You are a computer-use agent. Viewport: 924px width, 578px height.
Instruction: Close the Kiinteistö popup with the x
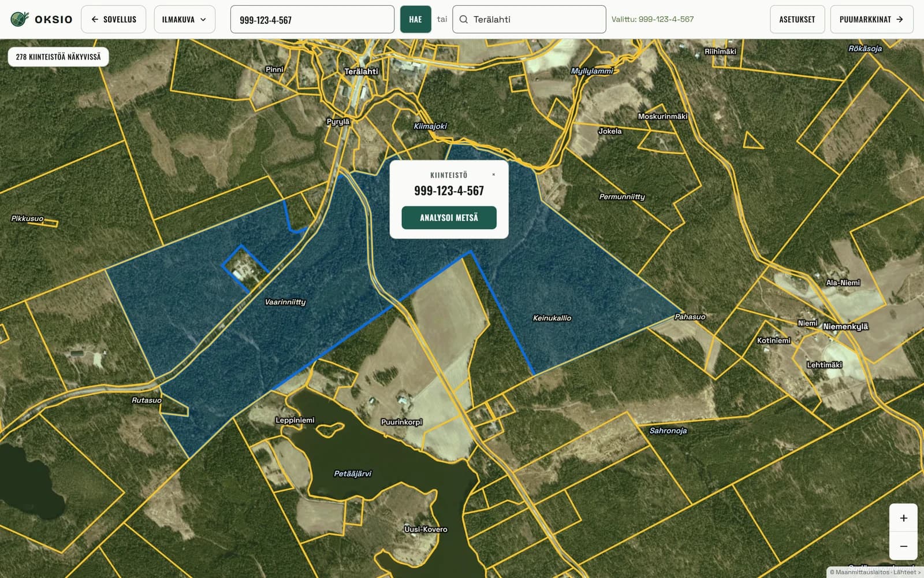[x=493, y=175]
